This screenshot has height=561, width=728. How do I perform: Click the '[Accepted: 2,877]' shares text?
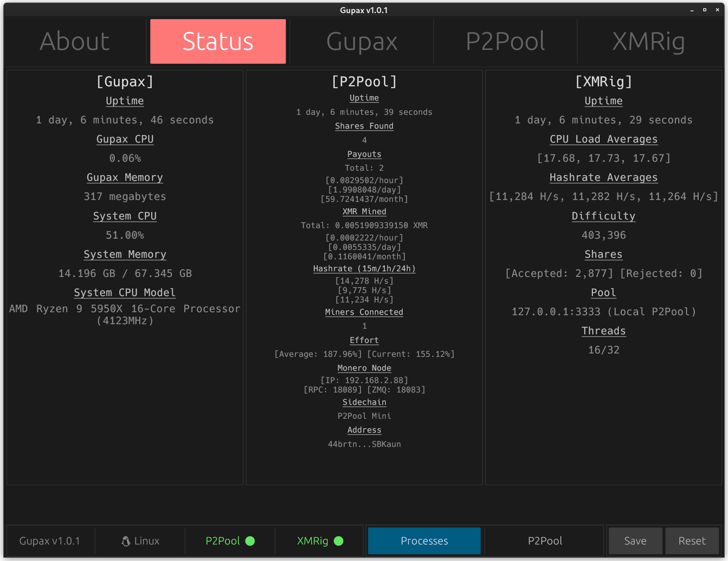559,273
